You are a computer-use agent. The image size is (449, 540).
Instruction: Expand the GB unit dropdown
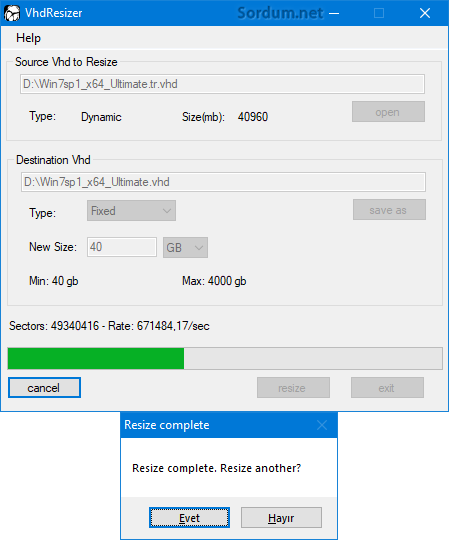pyautogui.click(x=185, y=247)
